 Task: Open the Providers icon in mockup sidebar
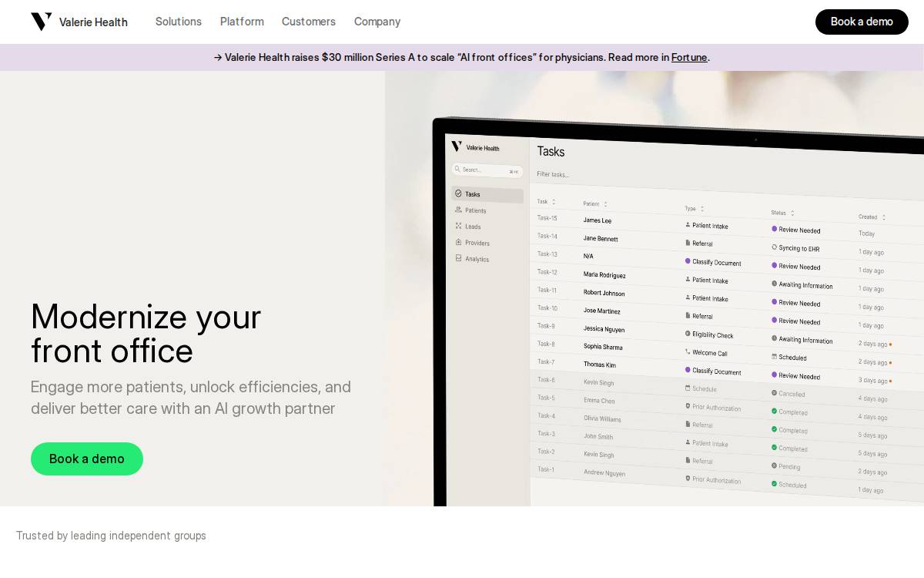tap(458, 242)
